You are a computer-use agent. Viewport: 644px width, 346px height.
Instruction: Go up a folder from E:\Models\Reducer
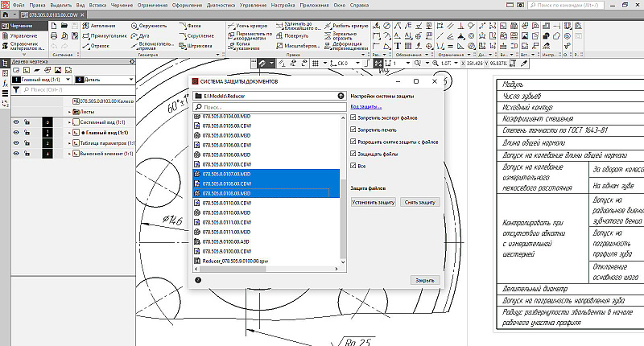click(x=341, y=96)
